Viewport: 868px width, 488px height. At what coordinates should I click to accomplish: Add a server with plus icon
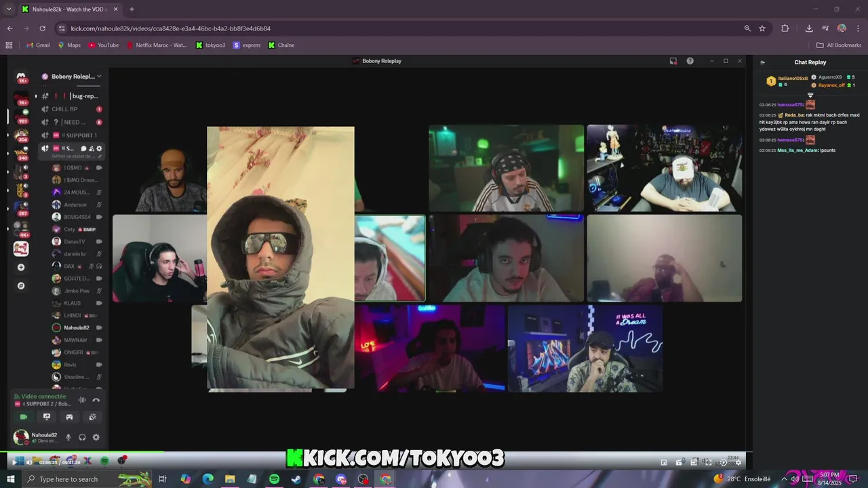click(x=21, y=267)
